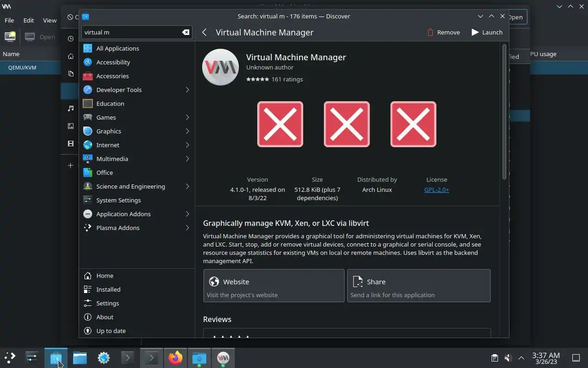Launch Virtual Machine Manager

pyautogui.click(x=487, y=32)
